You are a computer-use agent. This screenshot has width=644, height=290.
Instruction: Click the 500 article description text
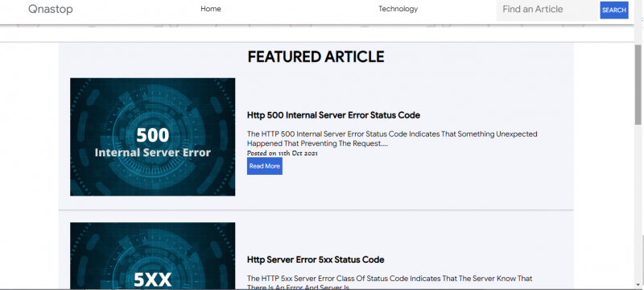(x=392, y=139)
